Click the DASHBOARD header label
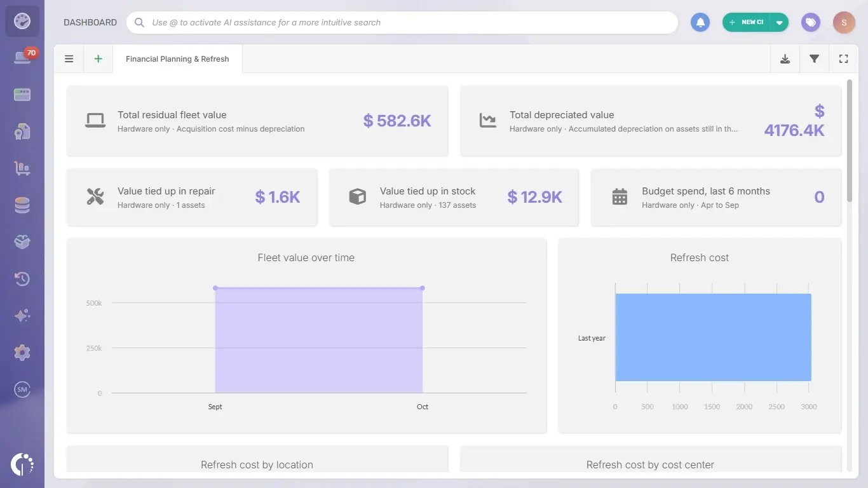868x488 pixels. click(90, 22)
